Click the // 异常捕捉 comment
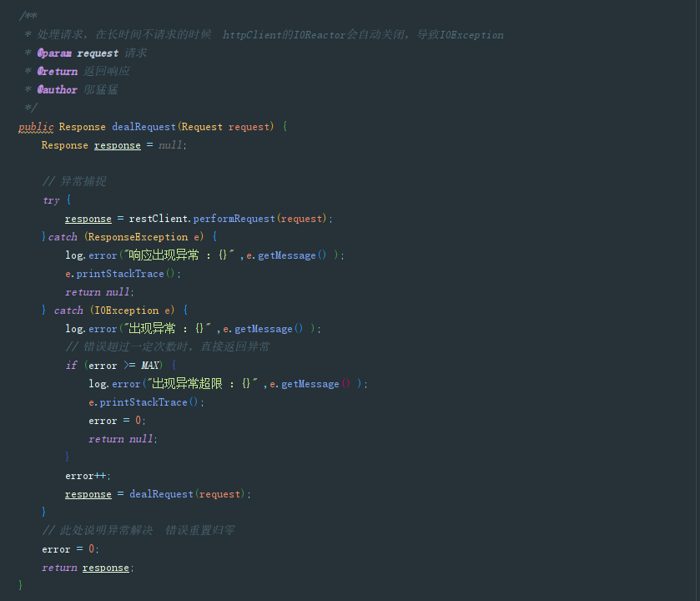 click(x=74, y=182)
